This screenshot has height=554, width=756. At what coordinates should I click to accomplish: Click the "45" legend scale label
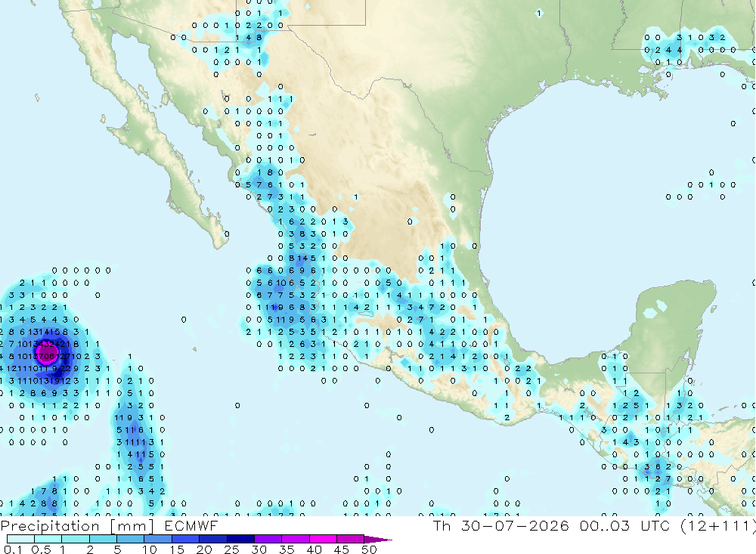pyautogui.click(x=342, y=549)
